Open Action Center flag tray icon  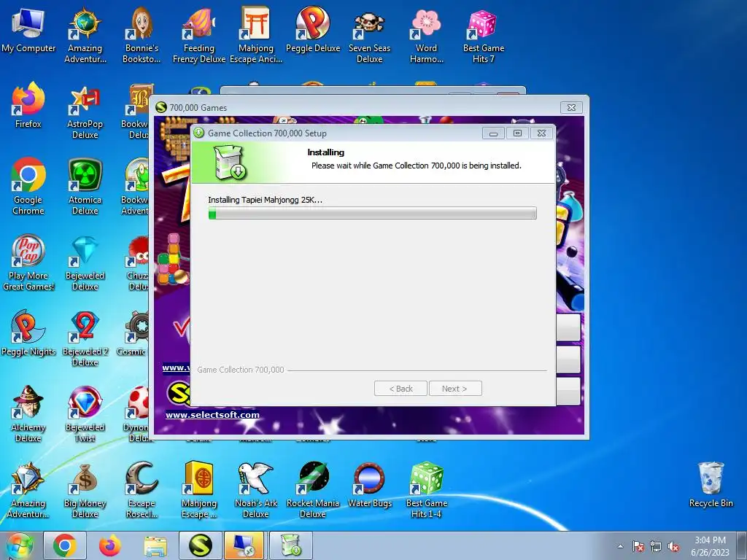pos(638,547)
